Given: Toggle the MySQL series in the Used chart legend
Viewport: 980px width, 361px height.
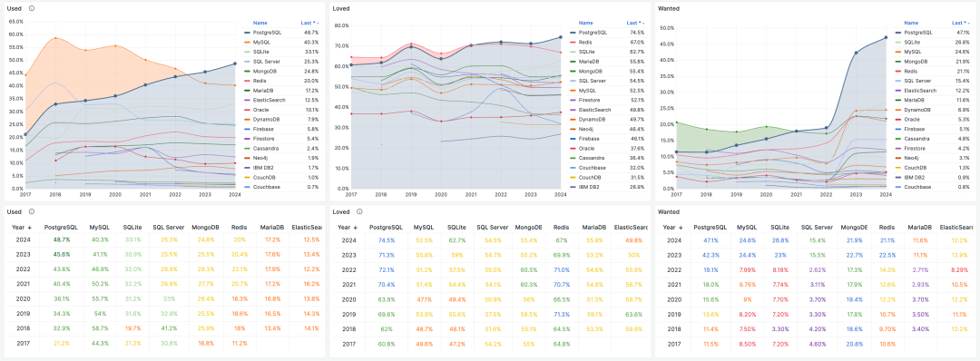Looking at the screenshot, I should pyautogui.click(x=261, y=43).
